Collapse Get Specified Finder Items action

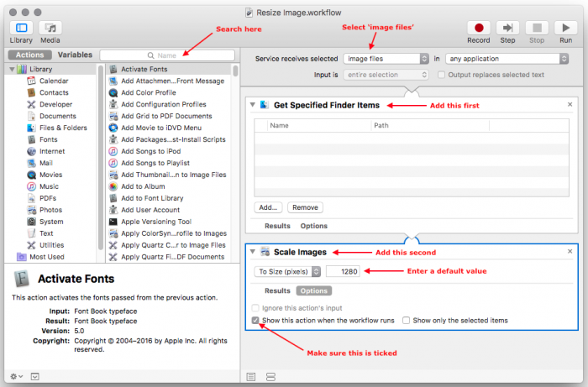252,105
